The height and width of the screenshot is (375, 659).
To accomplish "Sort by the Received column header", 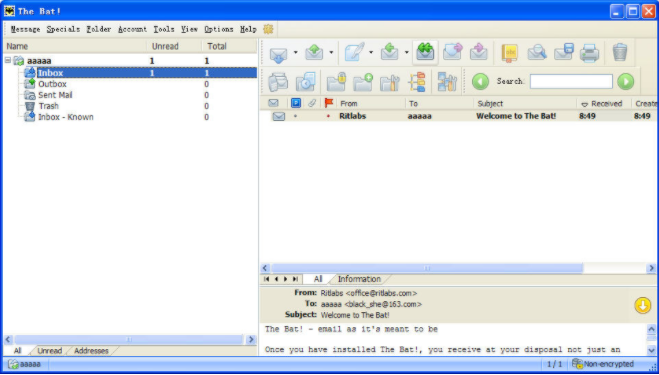I will coord(604,103).
